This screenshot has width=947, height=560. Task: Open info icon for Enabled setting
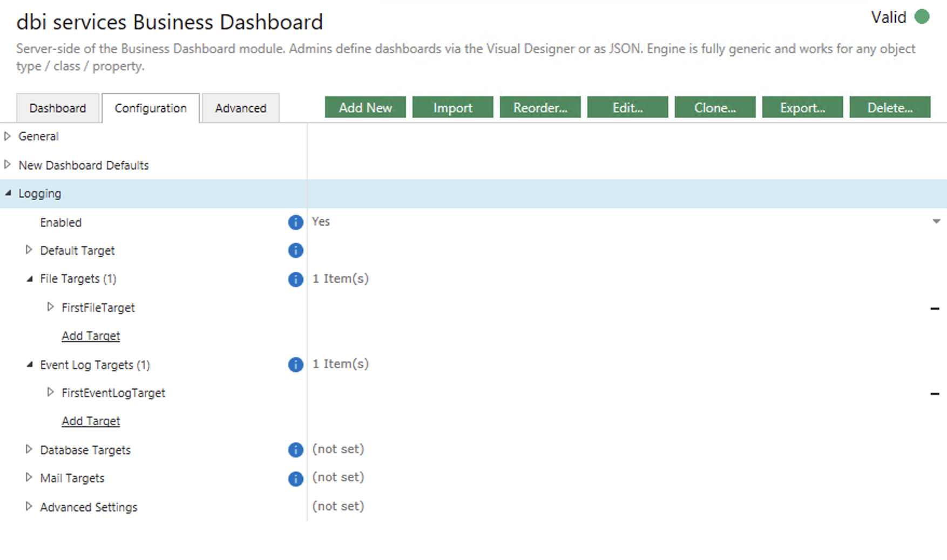(x=295, y=222)
